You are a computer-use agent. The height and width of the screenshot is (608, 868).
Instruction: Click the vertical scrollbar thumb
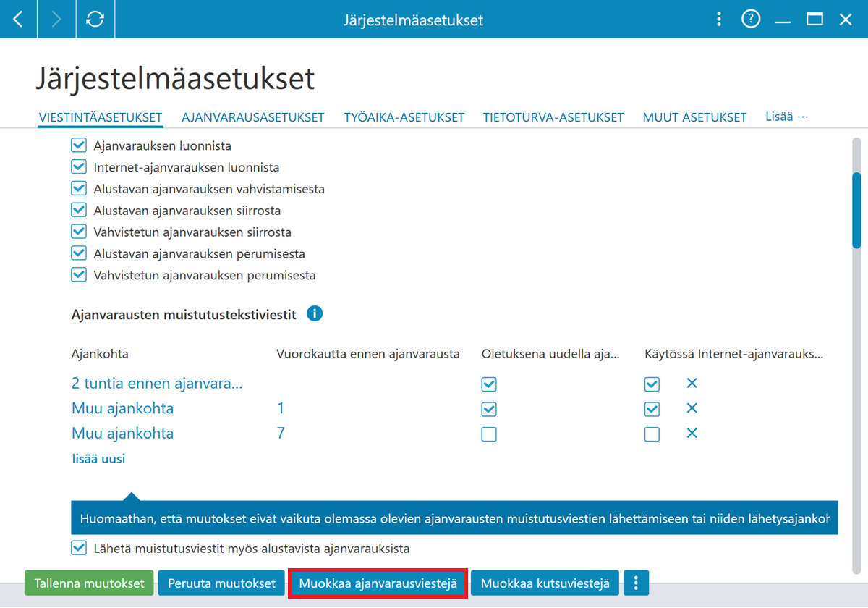click(x=856, y=210)
